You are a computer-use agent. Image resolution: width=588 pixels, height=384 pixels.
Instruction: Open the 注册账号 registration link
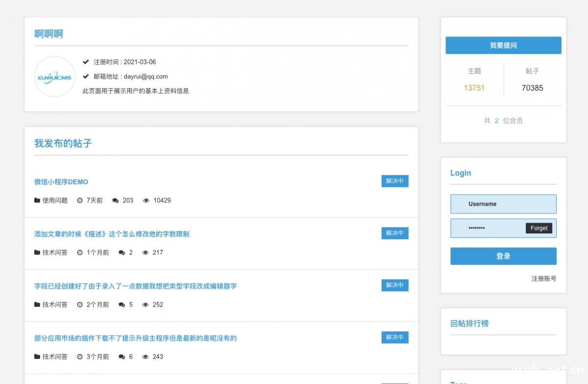click(x=544, y=279)
